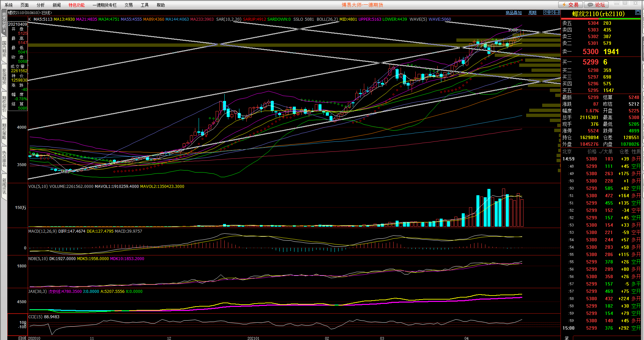Click the SAR(10,2,20) indicator label

(229, 19)
